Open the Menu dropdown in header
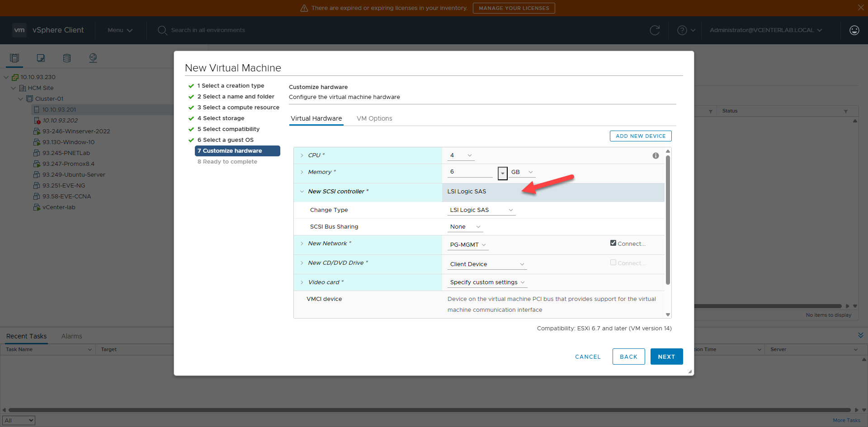Image resolution: width=868 pixels, height=427 pixels. pos(120,30)
